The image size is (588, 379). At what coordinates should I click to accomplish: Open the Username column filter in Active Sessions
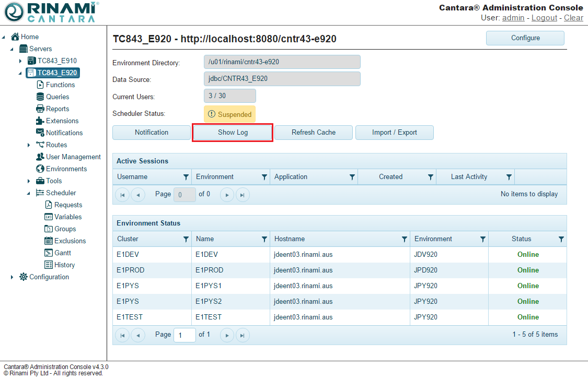[186, 177]
